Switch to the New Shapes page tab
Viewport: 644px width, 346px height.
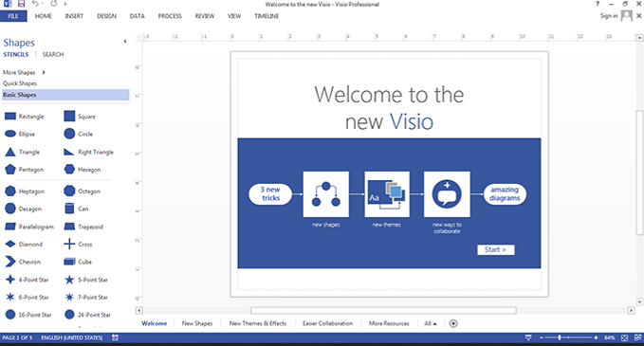pos(197,323)
